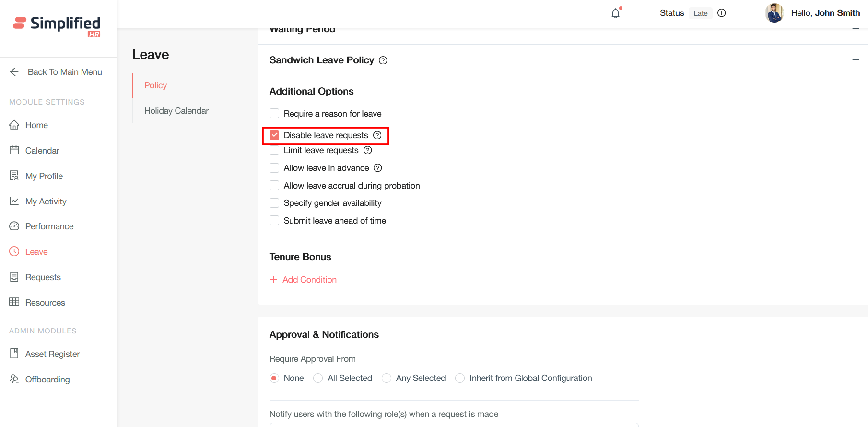868x427 pixels.
Task: Click the back arrow icon in sidebar
Action: point(14,72)
